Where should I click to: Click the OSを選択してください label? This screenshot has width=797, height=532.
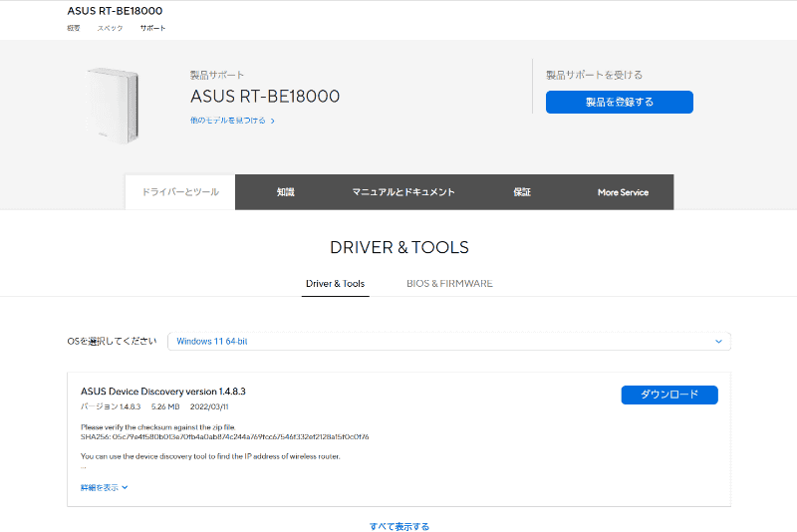point(112,342)
